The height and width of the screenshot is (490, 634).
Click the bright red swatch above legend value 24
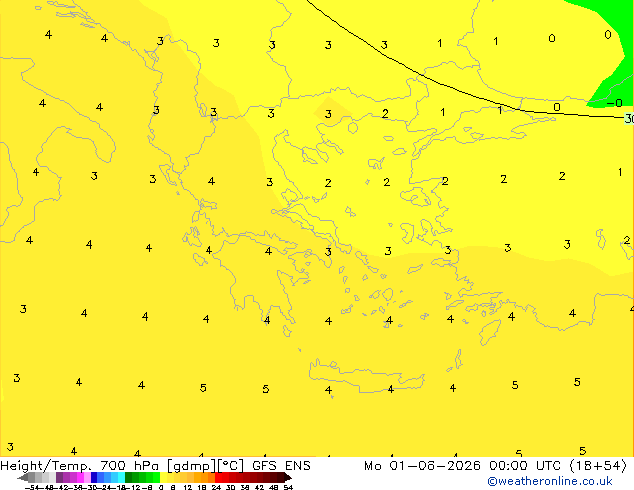[x=218, y=477]
